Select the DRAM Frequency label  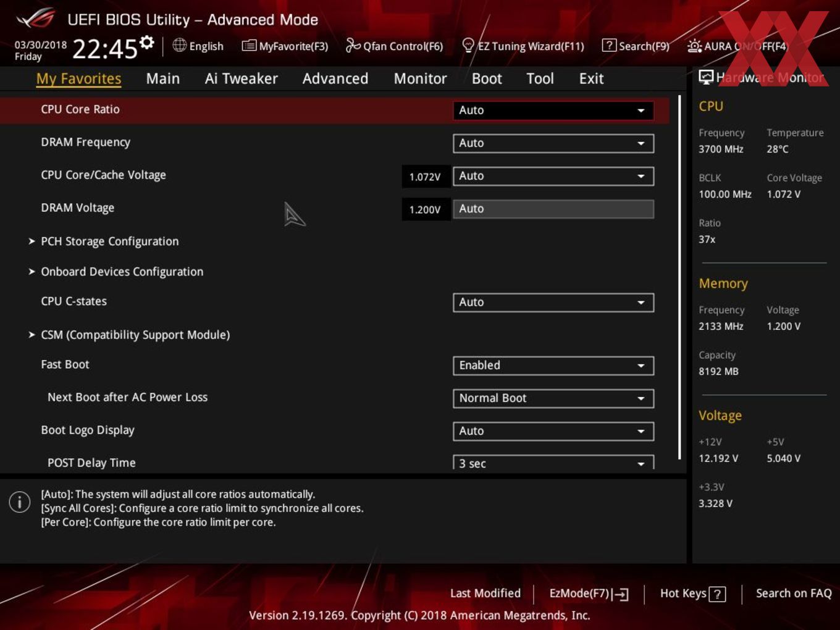coord(85,142)
